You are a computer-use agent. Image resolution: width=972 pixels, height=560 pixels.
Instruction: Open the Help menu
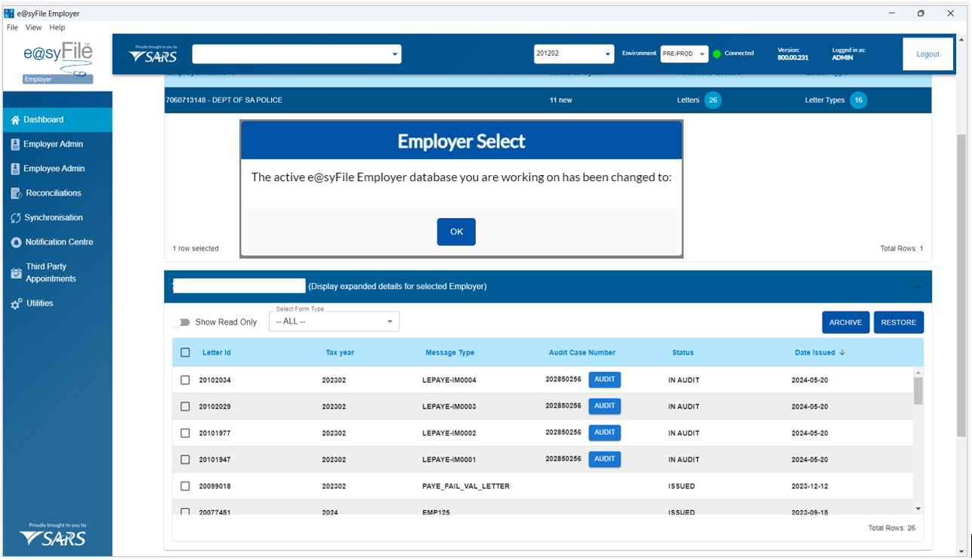tap(57, 27)
